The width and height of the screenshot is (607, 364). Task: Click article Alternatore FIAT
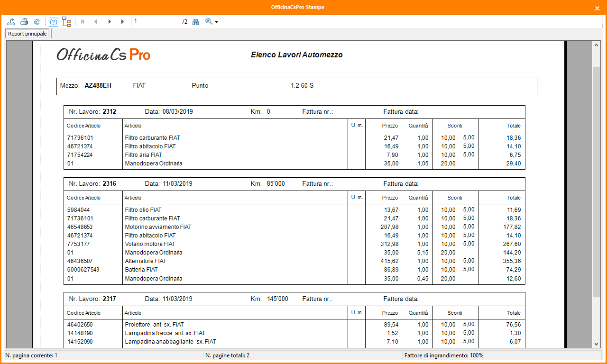pyautogui.click(x=146, y=261)
